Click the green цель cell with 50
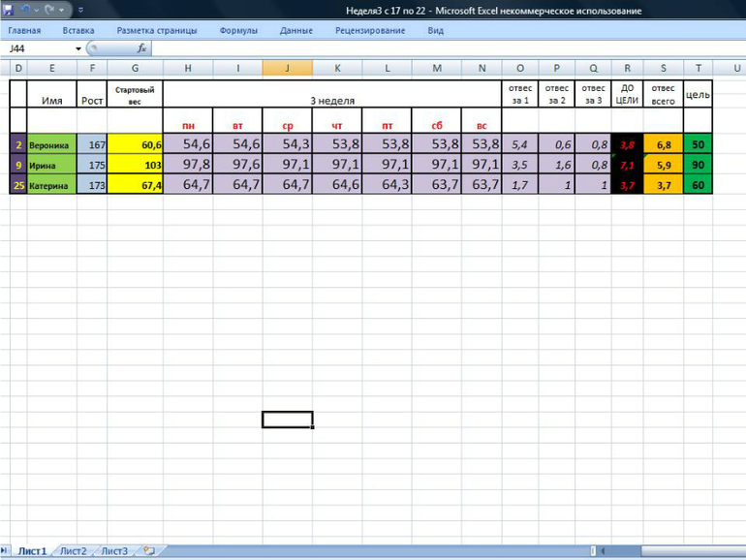This screenshot has height=560, width=746. point(698,144)
